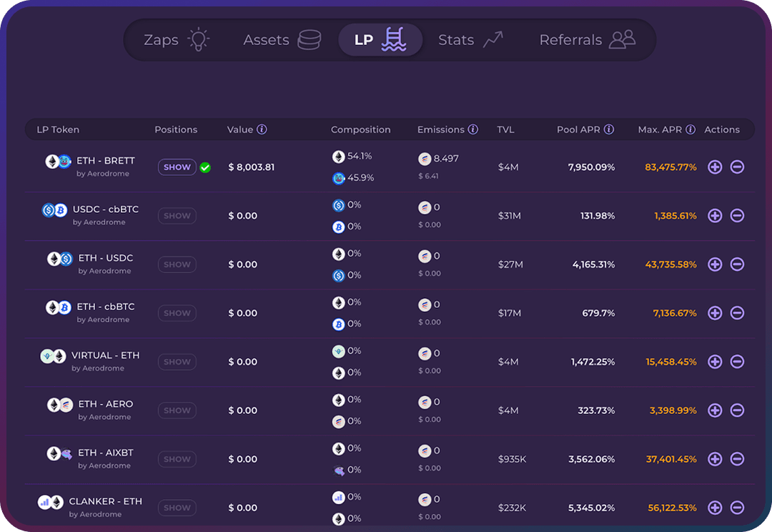Remove liquidity from ETH - USDC pool
This screenshot has width=772, height=532.
pos(737,265)
